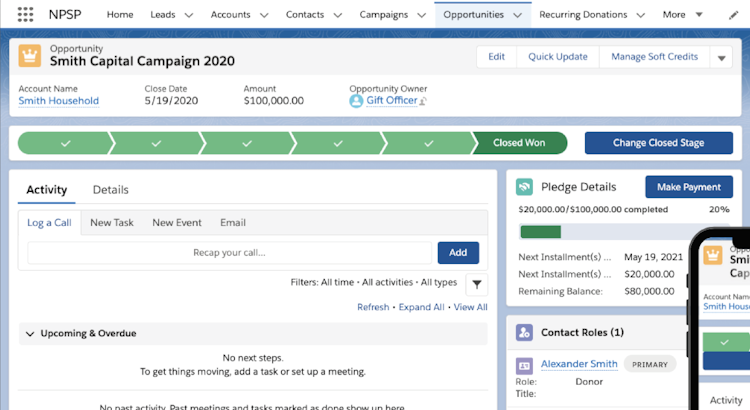This screenshot has width=750, height=410.
Task: Open the Recurring Donations dropdown chevron
Action: (640, 15)
